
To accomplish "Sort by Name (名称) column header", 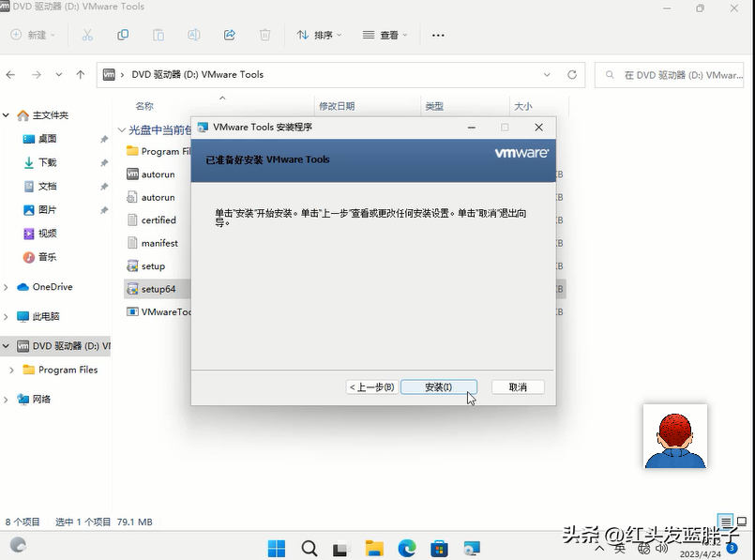I will pyautogui.click(x=144, y=106).
